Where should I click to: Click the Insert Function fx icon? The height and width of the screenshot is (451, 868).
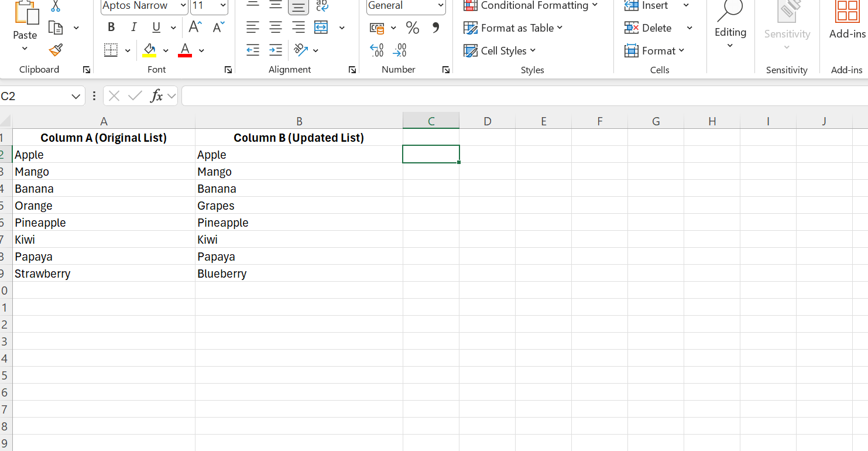[x=156, y=96]
